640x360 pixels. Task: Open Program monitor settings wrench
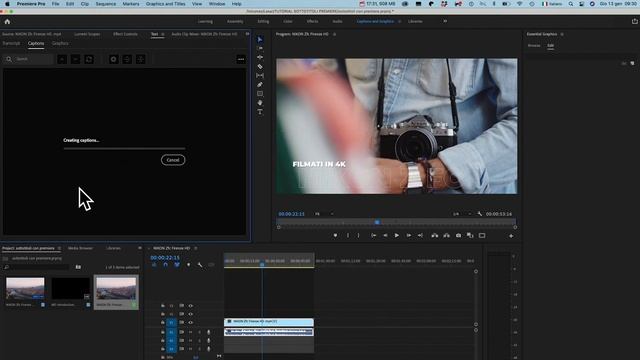480,214
